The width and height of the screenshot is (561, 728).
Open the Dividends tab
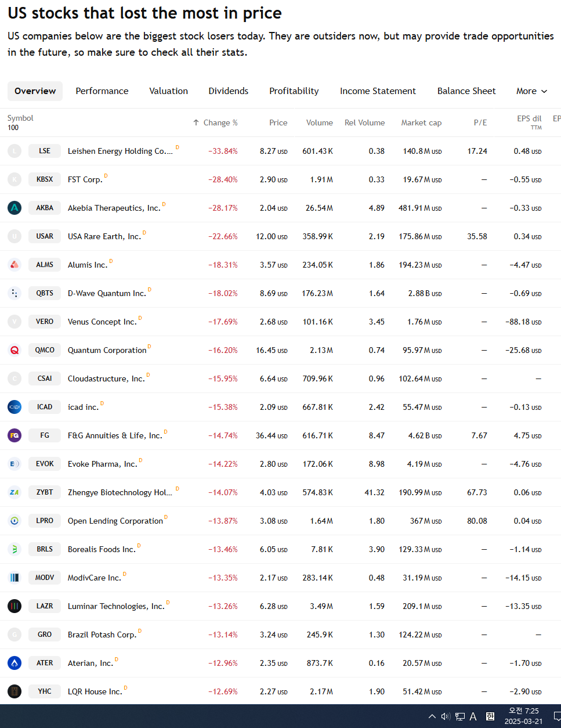pyautogui.click(x=229, y=91)
